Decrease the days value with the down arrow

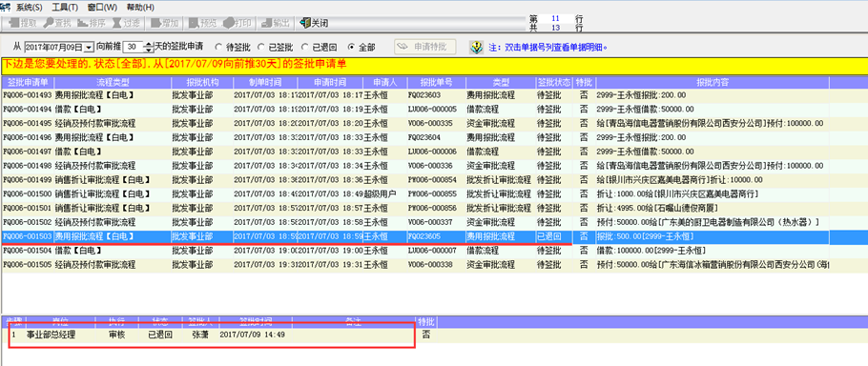click(148, 51)
